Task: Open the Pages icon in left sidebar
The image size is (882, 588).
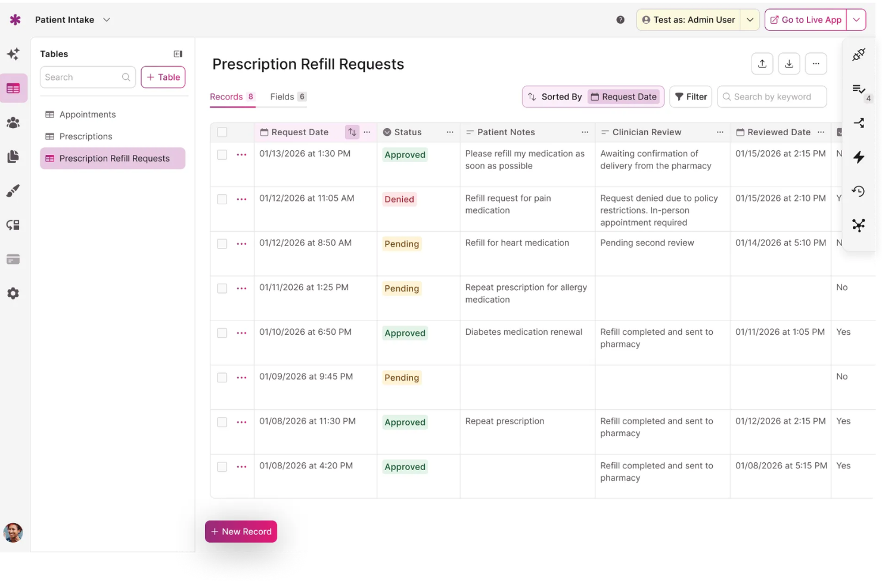Action: coord(13,157)
